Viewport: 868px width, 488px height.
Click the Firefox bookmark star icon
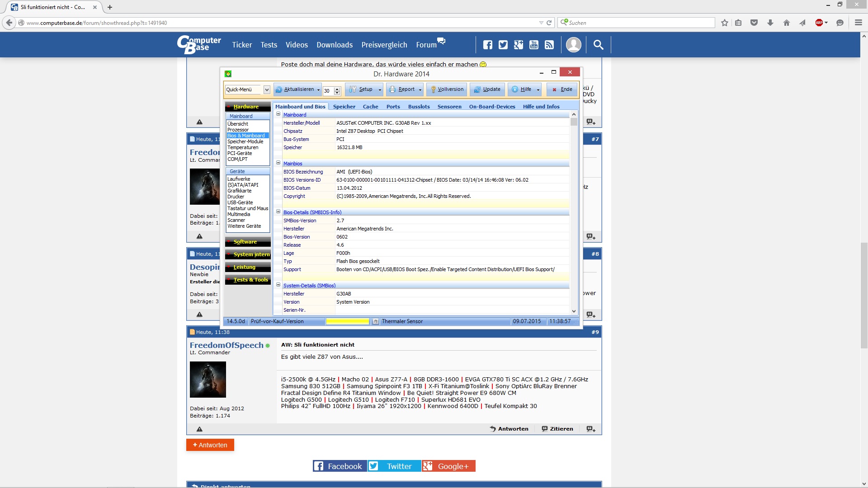725,23
